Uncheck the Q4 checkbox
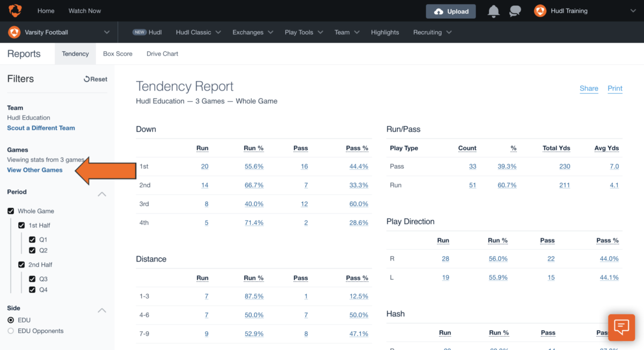 [x=32, y=289]
